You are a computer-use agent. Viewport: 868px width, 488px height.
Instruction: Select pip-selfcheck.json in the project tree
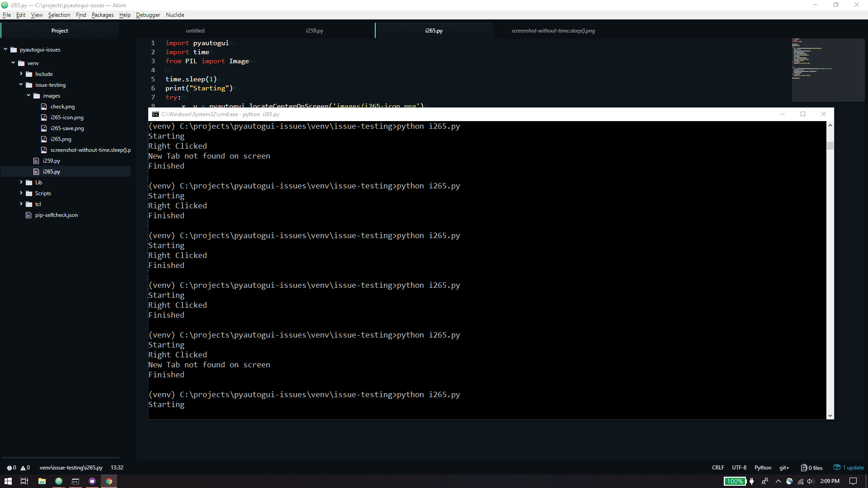(x=56, y=215)
